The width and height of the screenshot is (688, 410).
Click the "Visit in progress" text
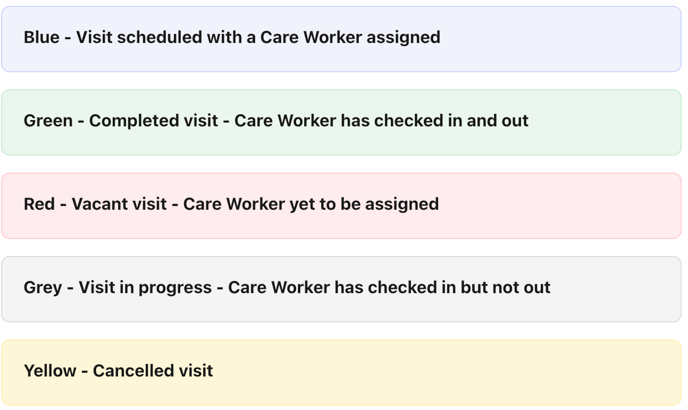point(145,288)
